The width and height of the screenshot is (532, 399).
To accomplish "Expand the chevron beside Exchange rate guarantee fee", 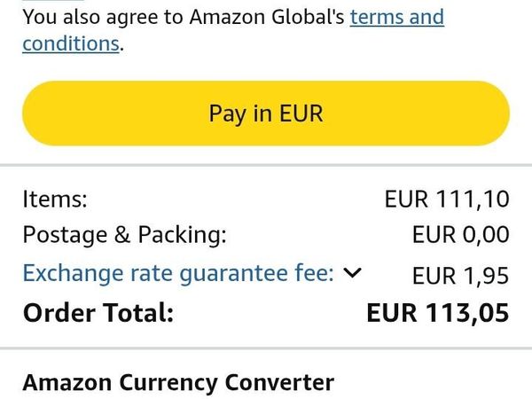I will click(352, 273).
